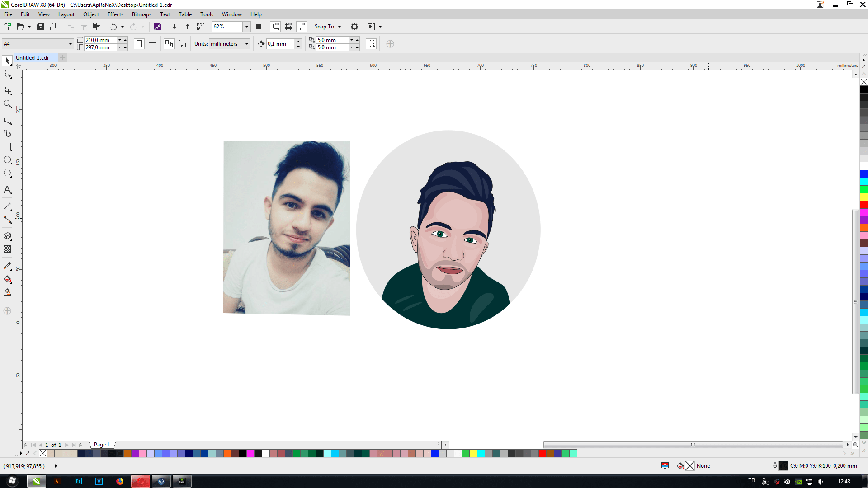Viewport: 868px width, 488px height.
Task: Select the Ellipse tool
Action: pos(7,160)
